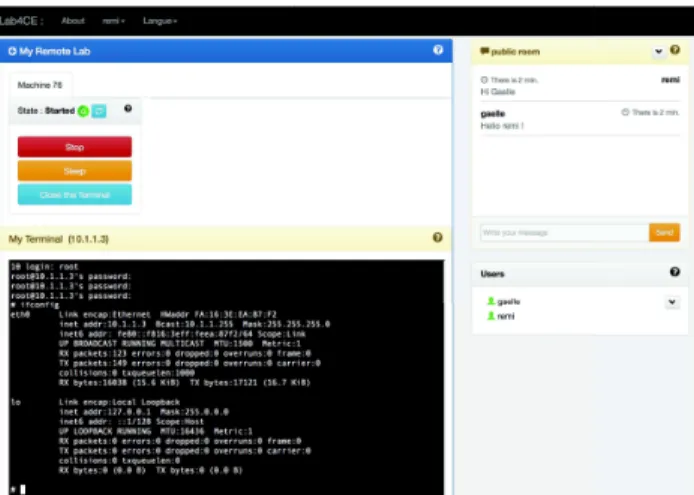The height and width of the screenshot is (495, 694).
Task: Expand the public room chevron dropdown
Action: click(x=659, y=51)
